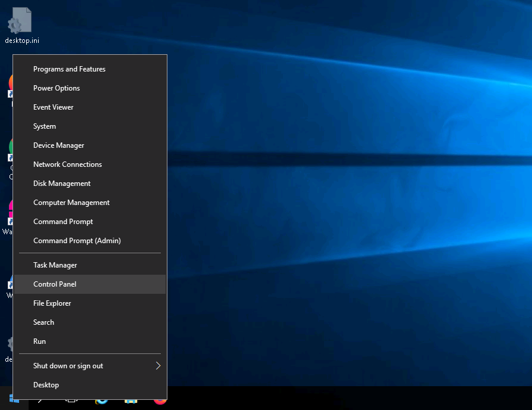Open Command Prompt (Admin)
Screen dimensions: 532x410
click(90, 240)
